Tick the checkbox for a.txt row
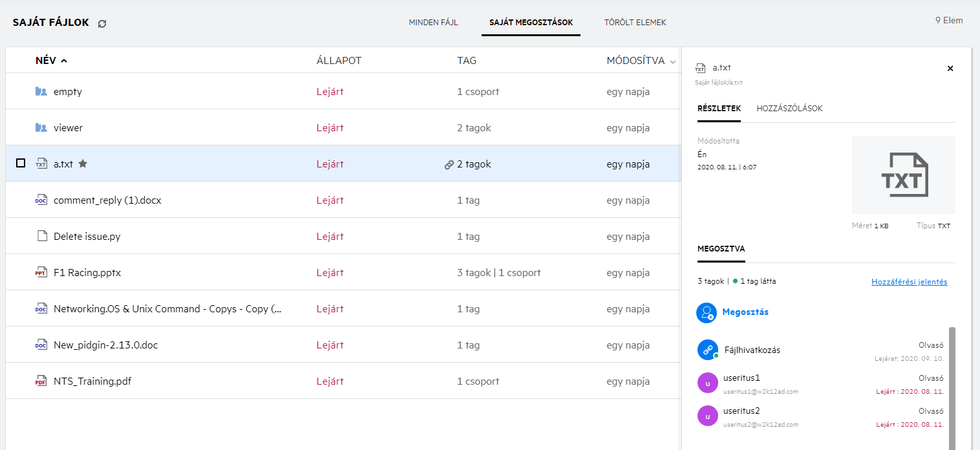Viewport: 980px width, 450px height. coord(21,164)
